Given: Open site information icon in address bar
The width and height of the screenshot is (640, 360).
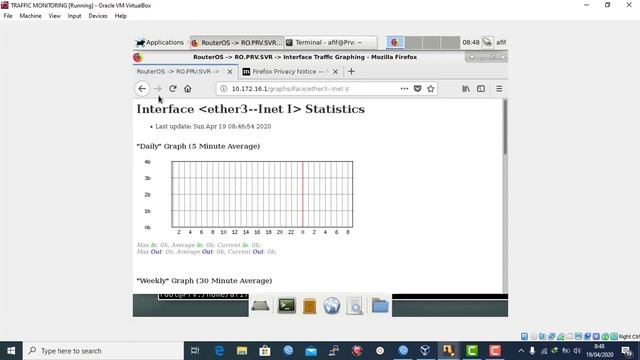Looking at the screenshot, I should pyautogui.click(x=224, y=89).
